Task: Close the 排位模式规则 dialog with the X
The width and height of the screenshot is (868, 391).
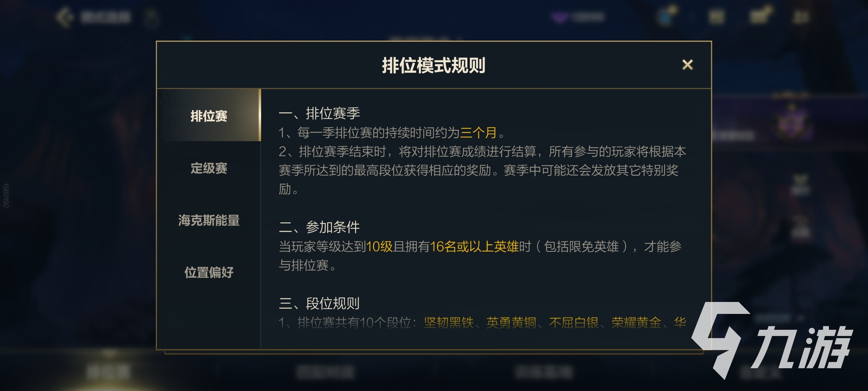Action: 687,65
